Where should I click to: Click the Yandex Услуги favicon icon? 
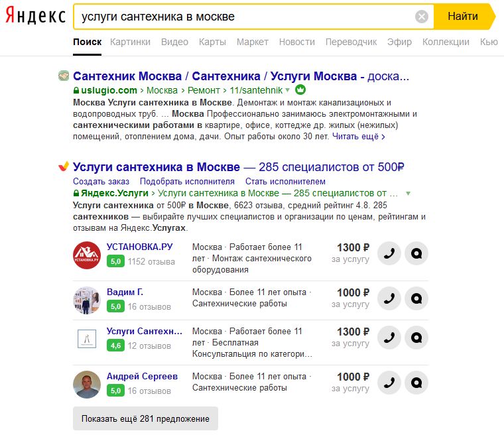tap(64, 166)
